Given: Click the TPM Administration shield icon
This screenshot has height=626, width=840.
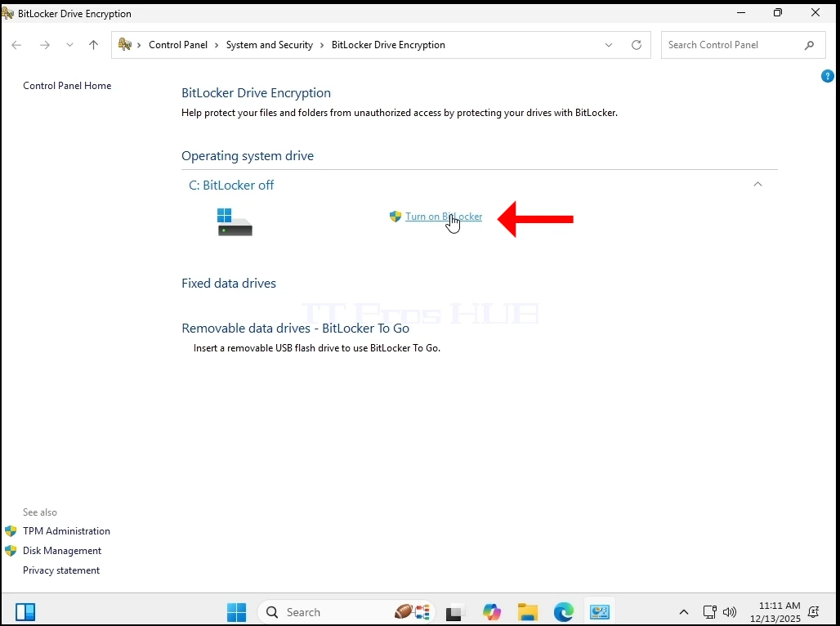Looking at the screenshot, I should [11, 531].
